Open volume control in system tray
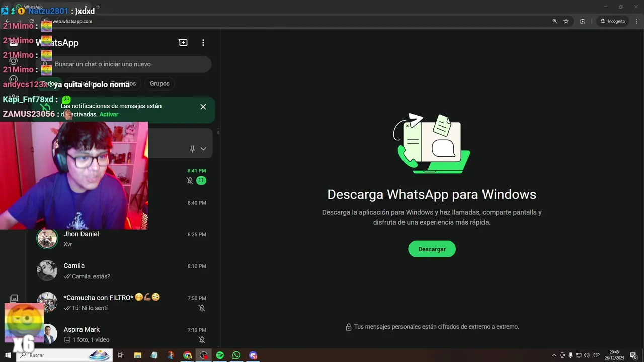Image resolution: width=644 pixels, height=362 pixels. [587, 355]
